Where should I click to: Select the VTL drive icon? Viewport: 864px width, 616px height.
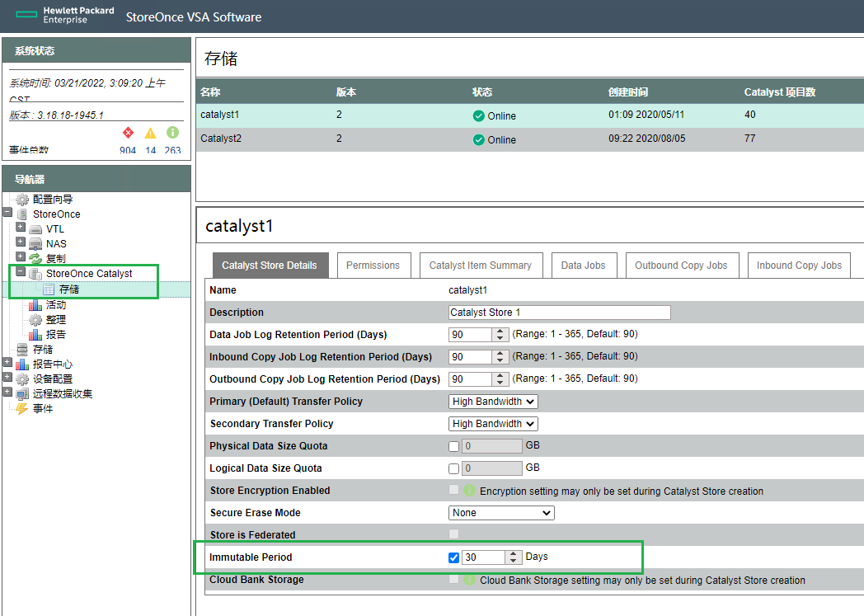tap(35, 229)
